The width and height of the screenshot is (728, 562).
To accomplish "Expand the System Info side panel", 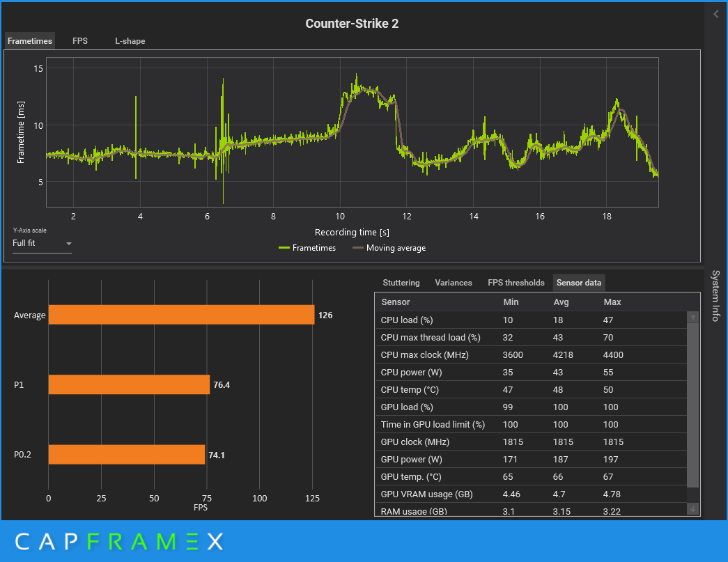I will 715,295.
